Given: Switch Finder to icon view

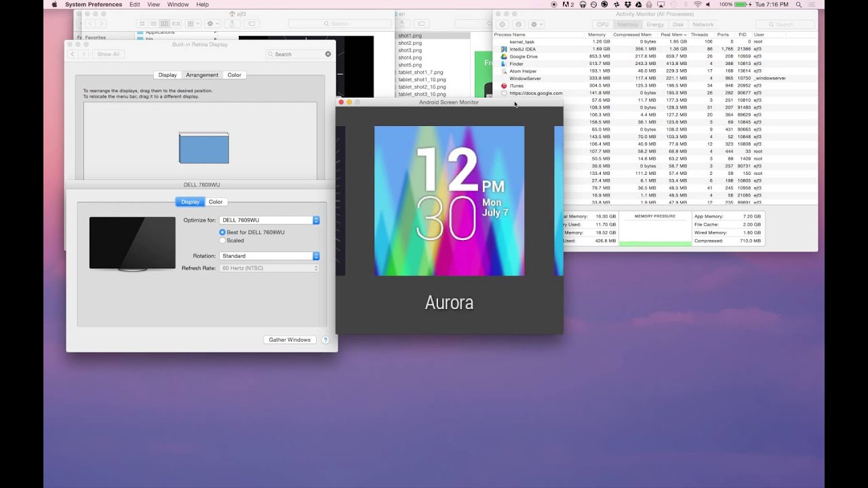Looking at the screenshot, I should 142,24.
